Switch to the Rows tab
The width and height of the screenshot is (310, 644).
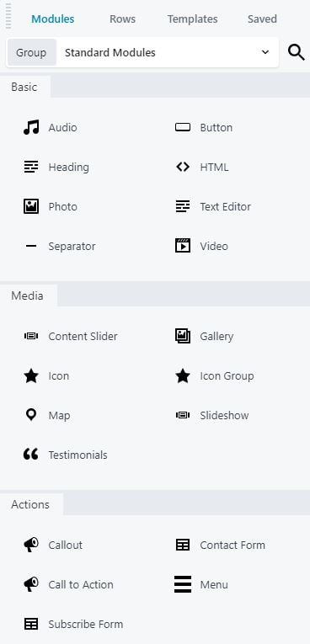tap(122, 19)
